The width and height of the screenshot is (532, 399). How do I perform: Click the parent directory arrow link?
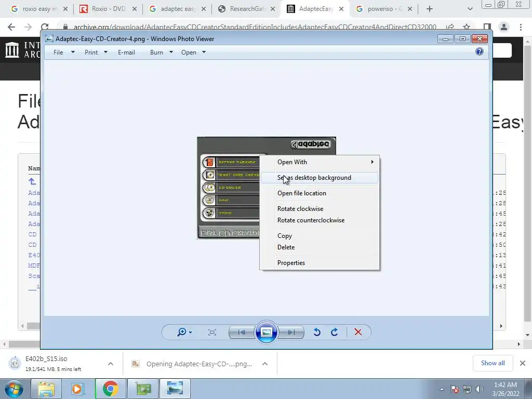click(32, 181)
